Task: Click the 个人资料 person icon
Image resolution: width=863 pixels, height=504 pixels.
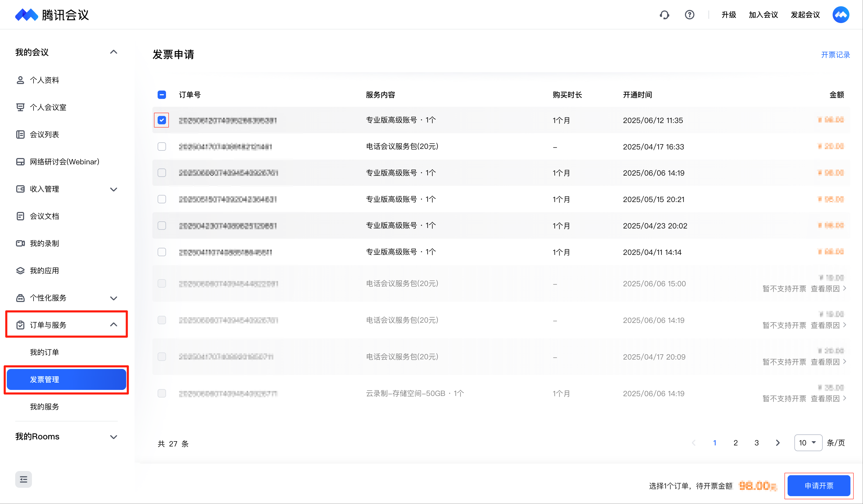Action: [20, 80]
